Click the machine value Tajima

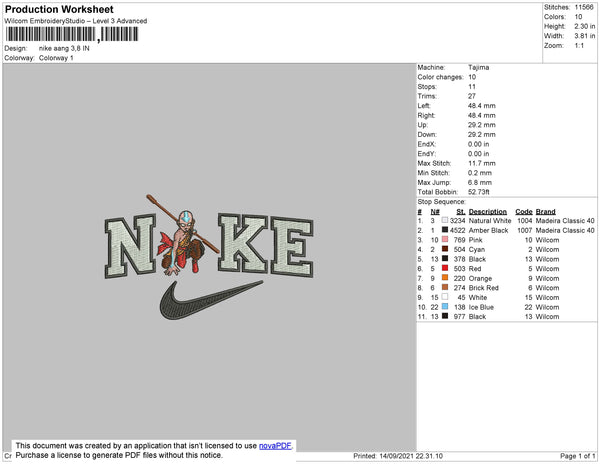[x=478, y=67]
